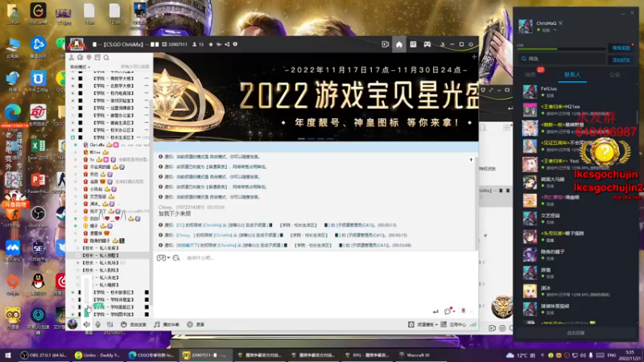
Task: Click the chat bubble icon above the channel tree
Action: pyautogui.click(x=80, y=57)
